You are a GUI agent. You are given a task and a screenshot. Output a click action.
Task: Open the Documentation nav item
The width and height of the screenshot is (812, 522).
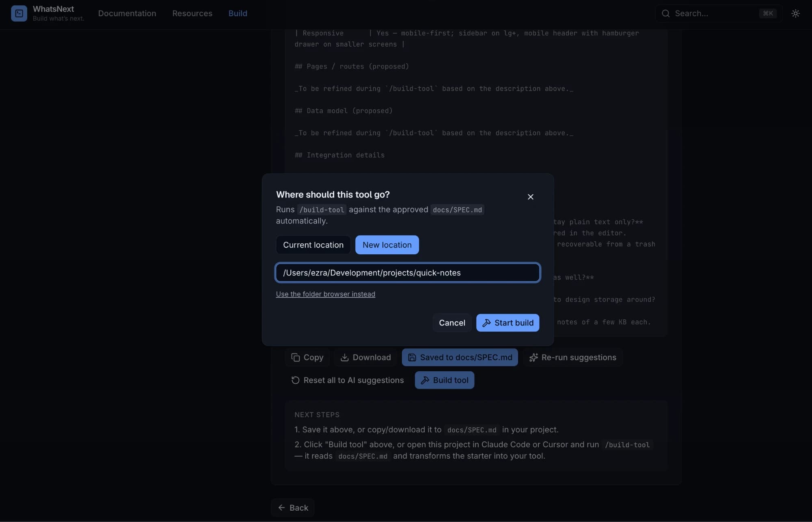(127, 13)
